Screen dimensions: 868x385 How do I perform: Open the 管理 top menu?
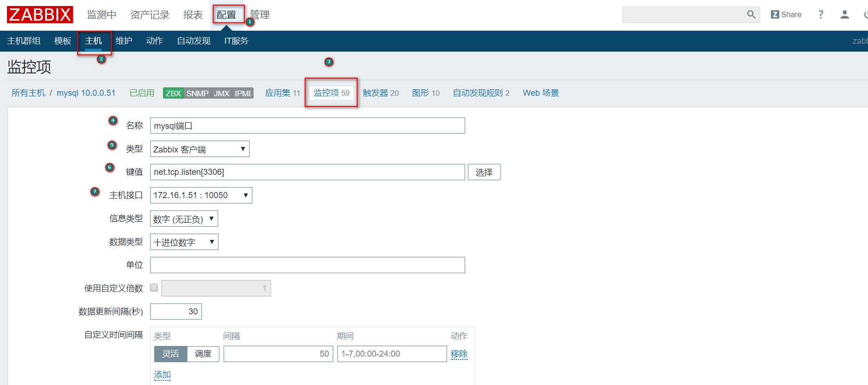[x=260, y=14]
